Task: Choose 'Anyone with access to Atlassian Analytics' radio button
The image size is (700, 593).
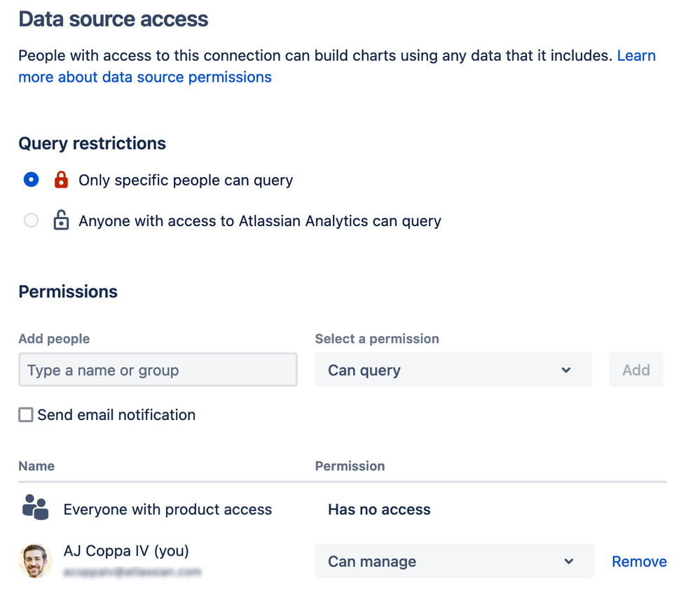Action: coord(31,221)
